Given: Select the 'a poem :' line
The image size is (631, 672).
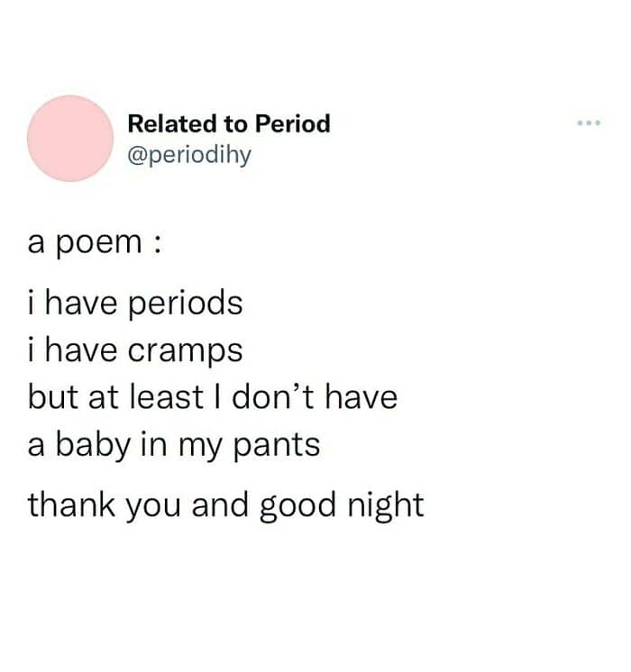Looking at the screenshot, I should pyautogui.click(x=96, y=243).
